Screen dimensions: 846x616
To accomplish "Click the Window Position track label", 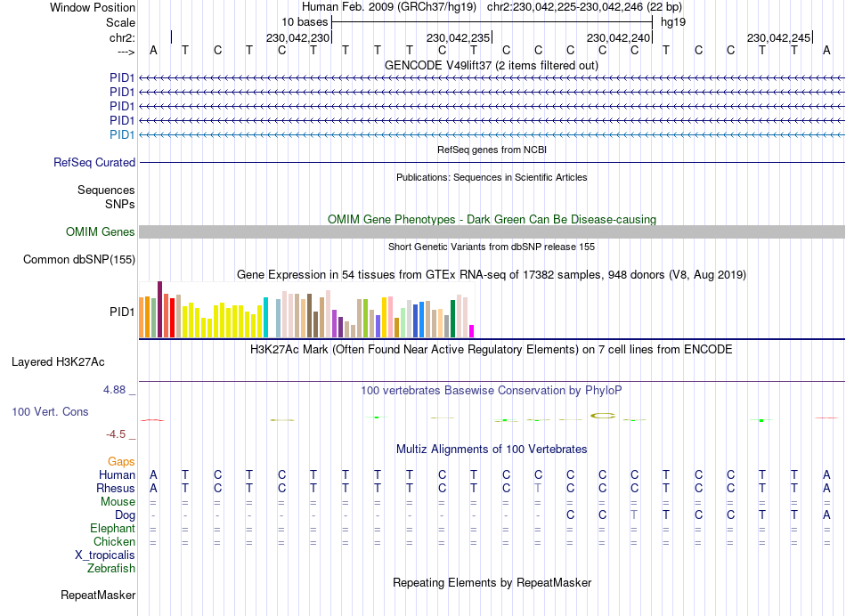I will (x=93, y=7).
